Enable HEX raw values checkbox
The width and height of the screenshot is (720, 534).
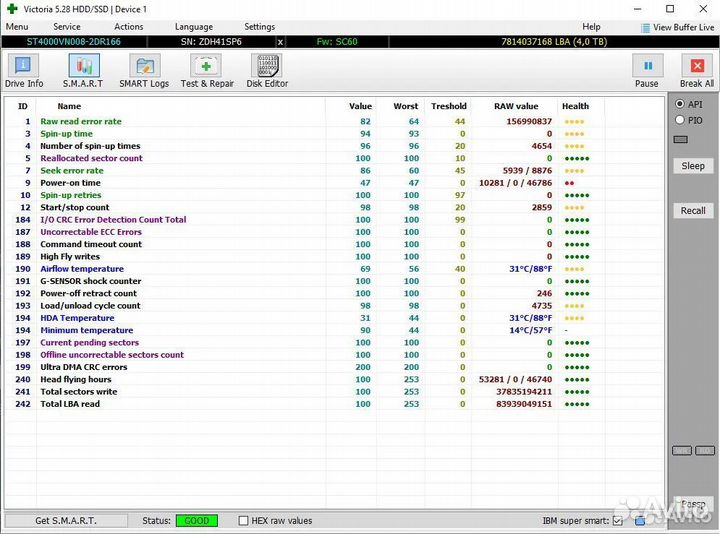[x=244, y=521]
